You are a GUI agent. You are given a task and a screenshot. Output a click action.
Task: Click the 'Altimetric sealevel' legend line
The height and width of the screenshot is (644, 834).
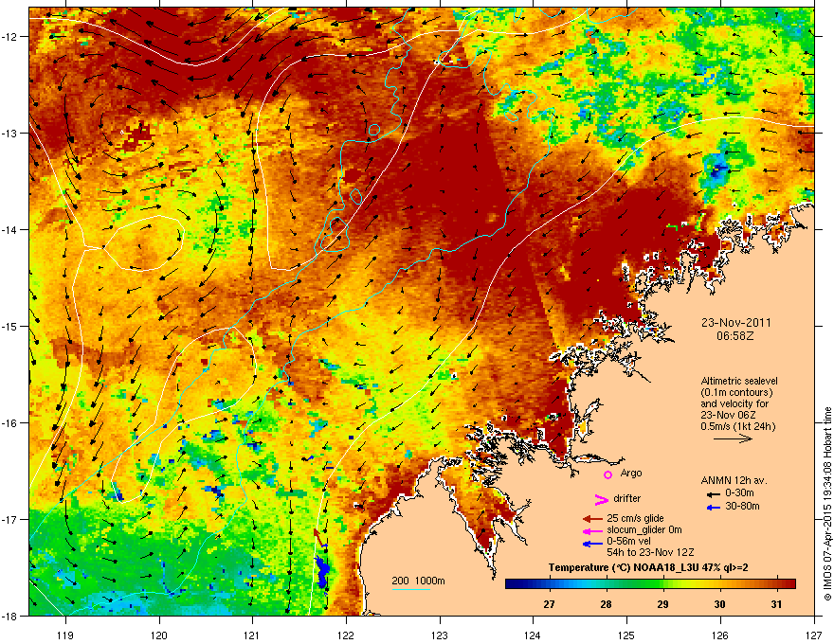tap(739, 381)
